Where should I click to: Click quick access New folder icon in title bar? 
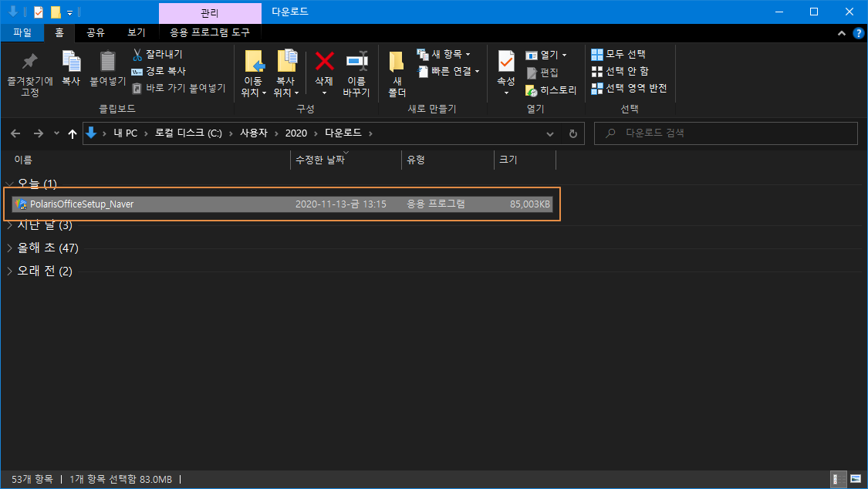tap(56, 12)
